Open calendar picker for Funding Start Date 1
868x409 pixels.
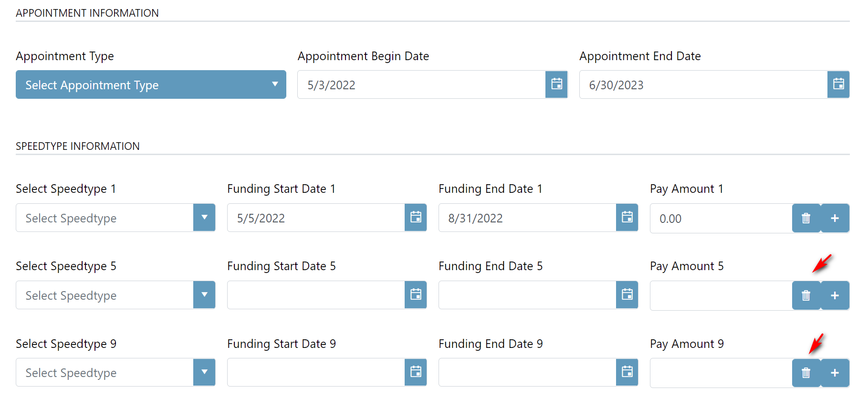click(x=416, y=218)
